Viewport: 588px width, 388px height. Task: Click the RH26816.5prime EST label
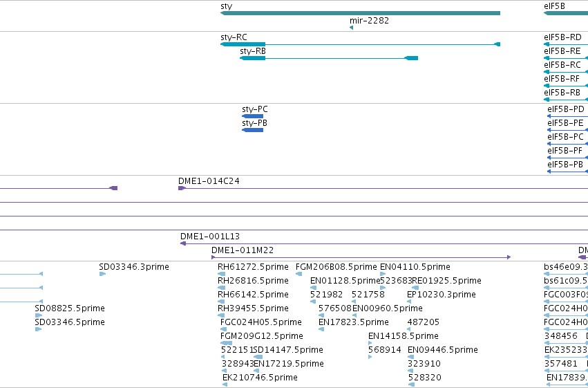[253, 281]
